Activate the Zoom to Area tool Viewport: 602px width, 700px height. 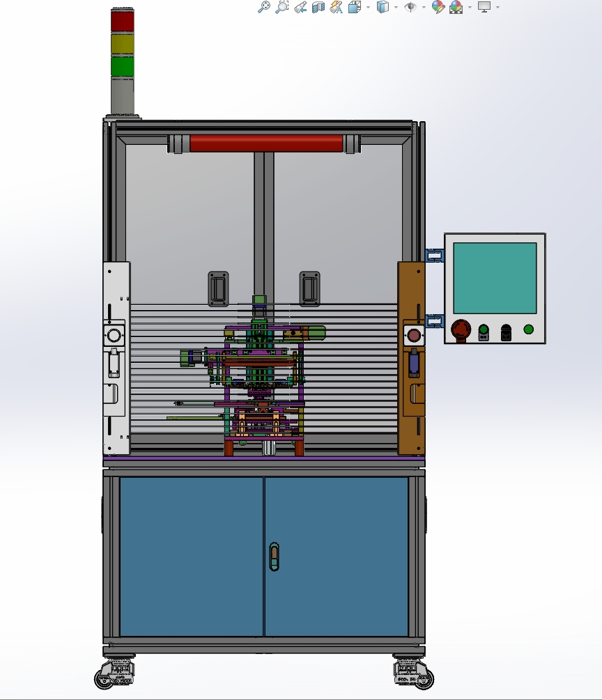click(281, 7)
